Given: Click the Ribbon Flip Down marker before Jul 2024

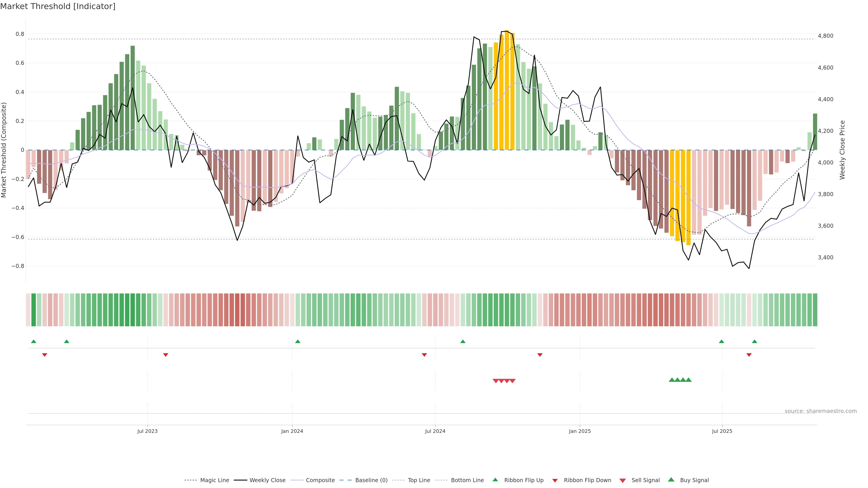Looking at the screenshot, I should coord(424,355).
